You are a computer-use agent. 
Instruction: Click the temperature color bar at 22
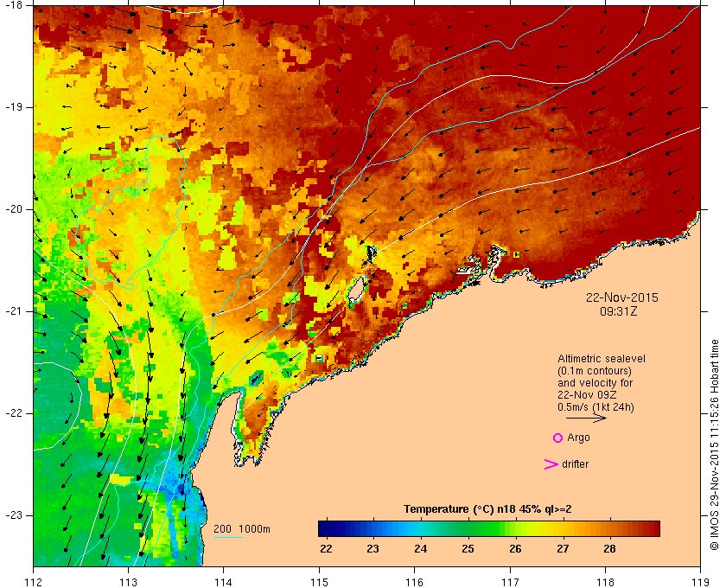pos(327,528)
